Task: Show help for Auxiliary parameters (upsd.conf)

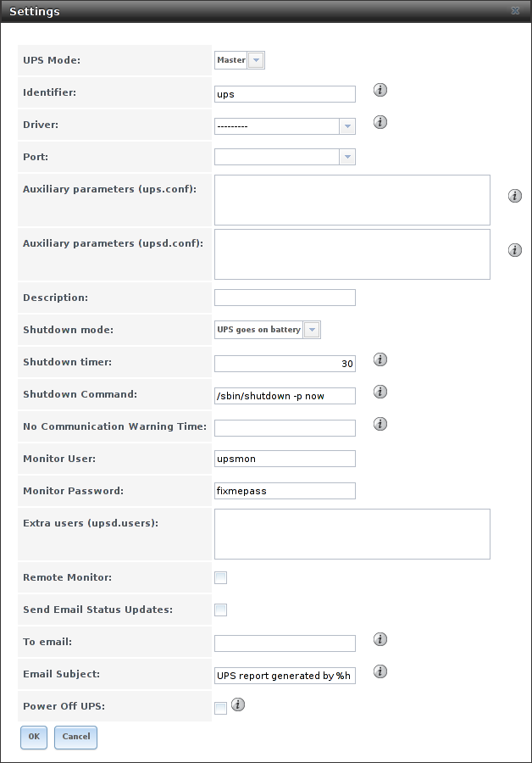Action: [x=514, y=250]
